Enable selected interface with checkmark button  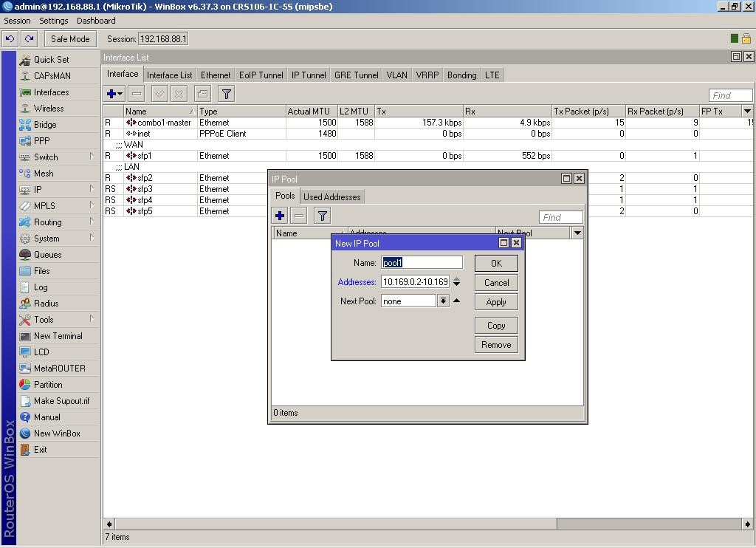(x=159, y=94)
